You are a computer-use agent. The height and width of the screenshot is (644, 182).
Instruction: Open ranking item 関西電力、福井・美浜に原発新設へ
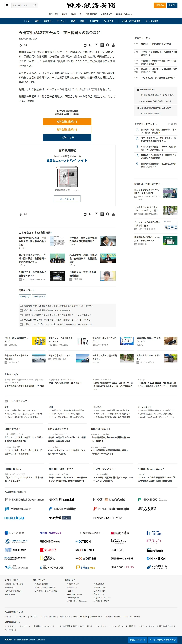coord(159,131)
